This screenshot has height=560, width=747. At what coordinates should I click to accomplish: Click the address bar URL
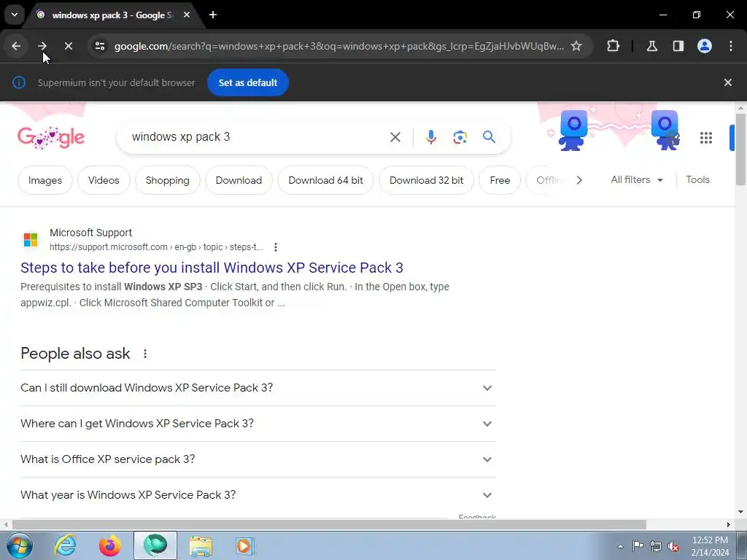[338, 46]
